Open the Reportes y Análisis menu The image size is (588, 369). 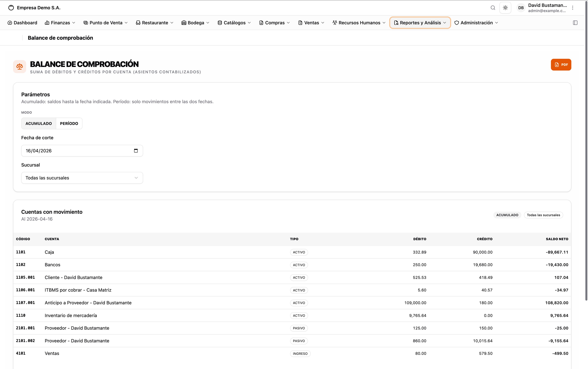[420, 23]
